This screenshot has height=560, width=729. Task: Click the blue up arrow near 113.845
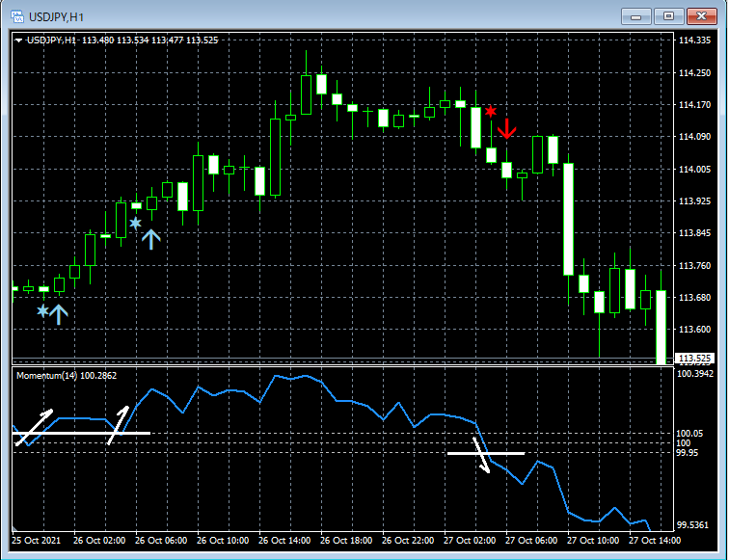(x=151, y=239)
